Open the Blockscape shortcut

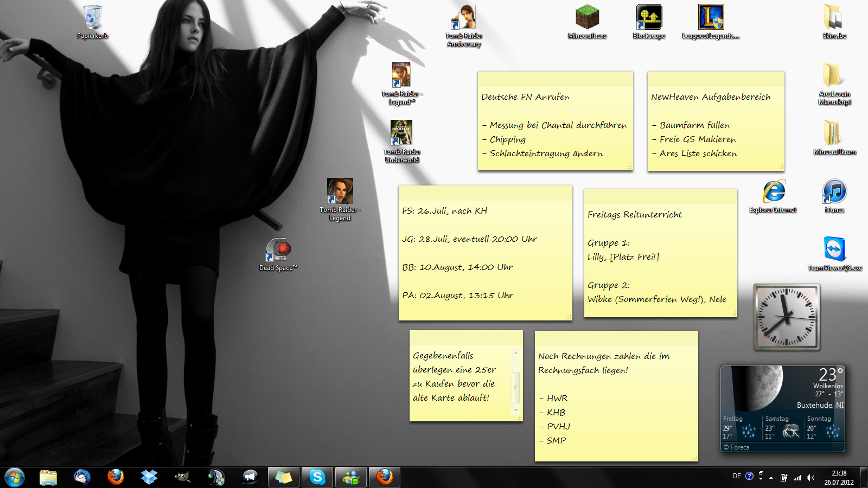(649, 19)
